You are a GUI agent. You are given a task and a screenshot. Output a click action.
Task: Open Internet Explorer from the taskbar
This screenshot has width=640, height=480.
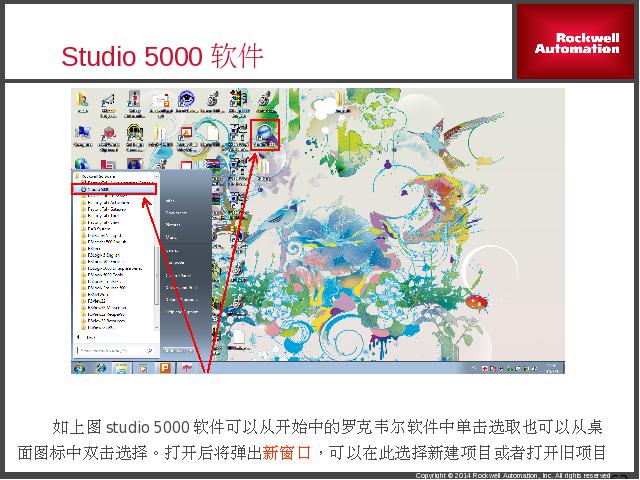pyautogui.click(x=101, y=368)
